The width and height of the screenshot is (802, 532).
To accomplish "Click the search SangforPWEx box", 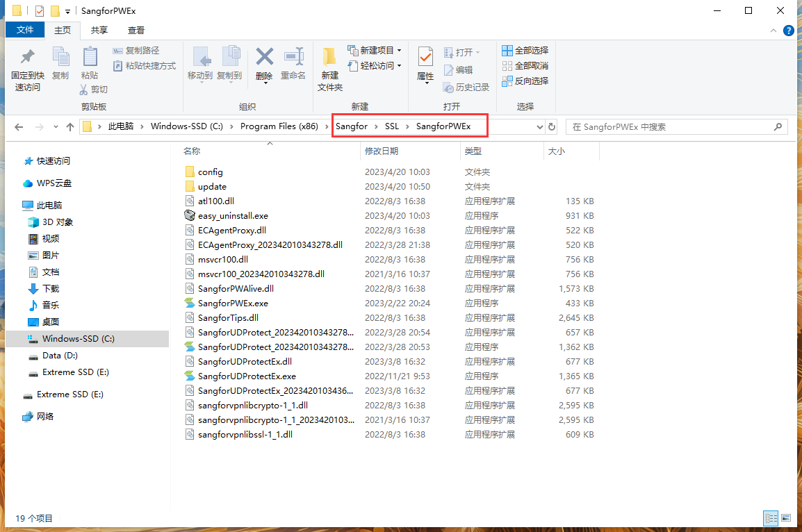I will click(676, 126).
